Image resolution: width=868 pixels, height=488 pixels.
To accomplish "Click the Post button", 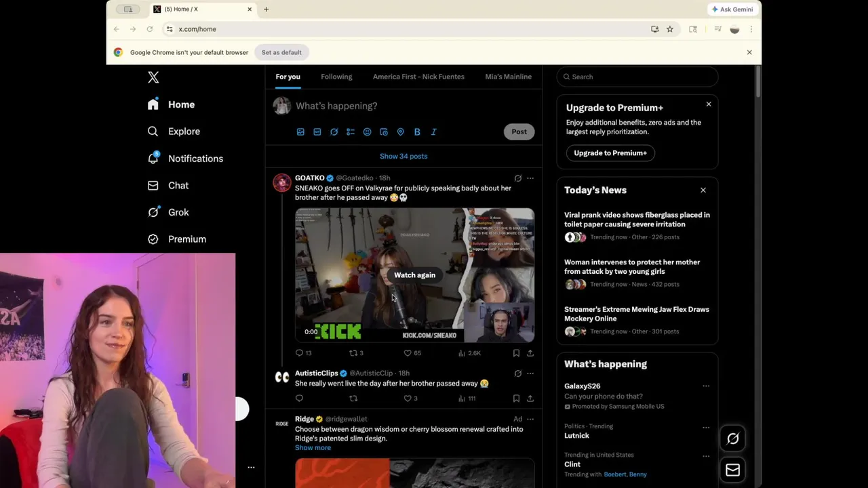I will point(519,131).
